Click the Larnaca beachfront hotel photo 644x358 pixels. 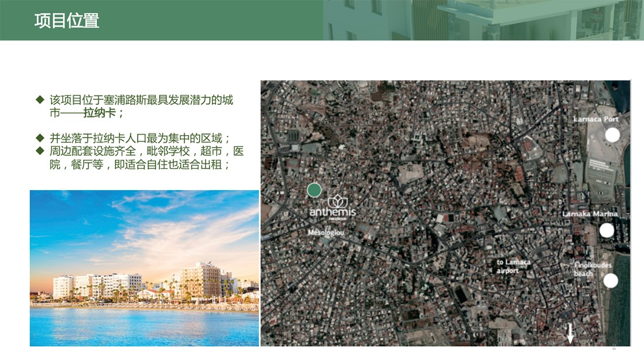pyautogui.click(x=144, y=268)
